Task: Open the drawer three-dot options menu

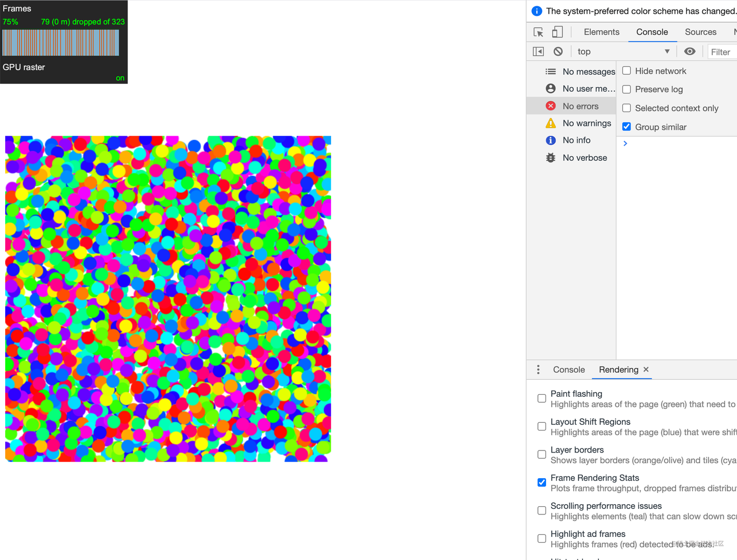Action: point(538,369)
